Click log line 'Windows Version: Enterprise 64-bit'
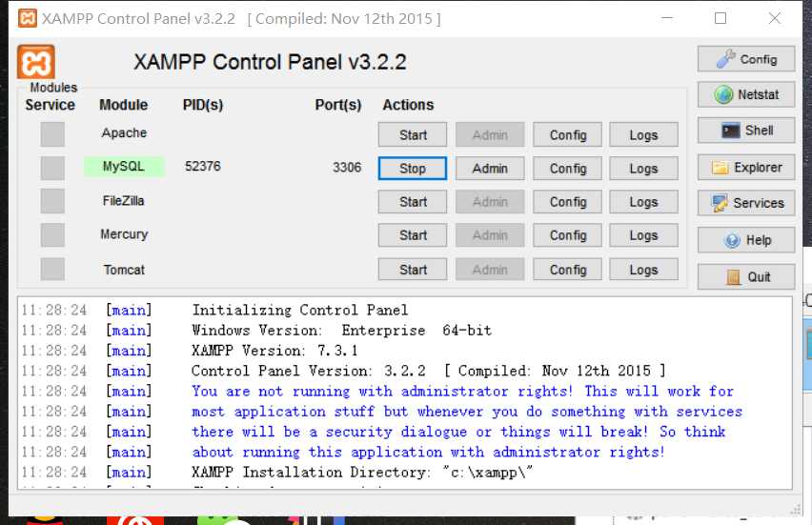The image size is (812, 525). [342, 331]
